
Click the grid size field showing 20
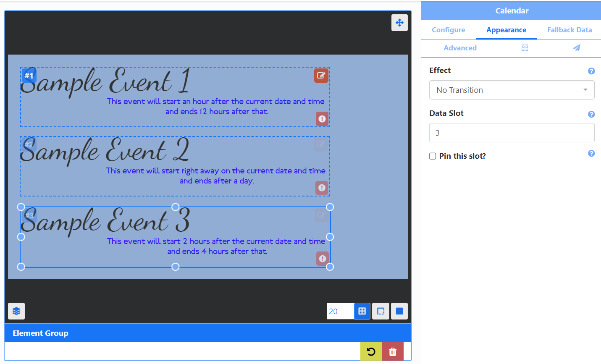(340, 311)
